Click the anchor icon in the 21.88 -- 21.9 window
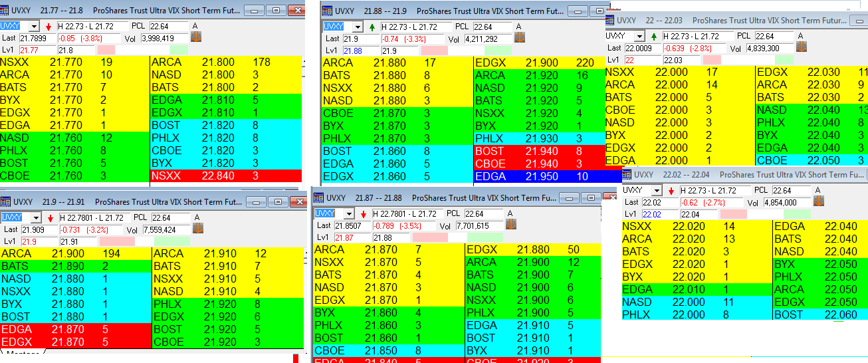The height and width of the screenshot is (363, 868). [519, 37]
